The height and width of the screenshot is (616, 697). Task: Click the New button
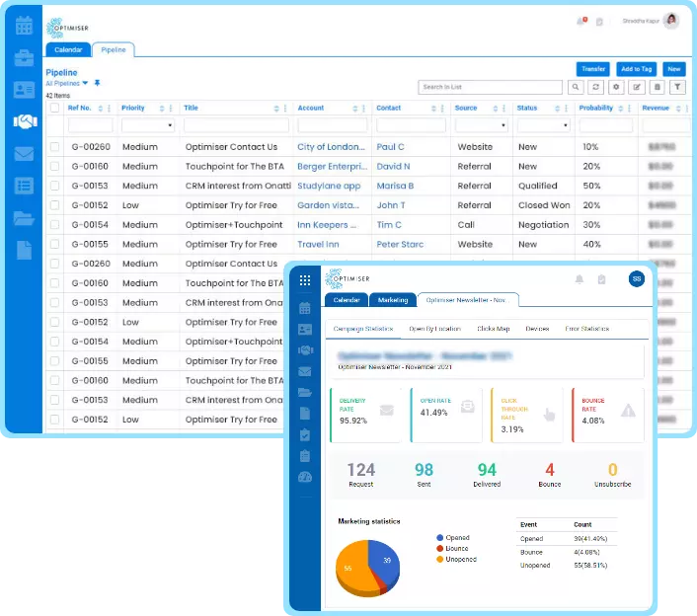click(x=674, y=69)
